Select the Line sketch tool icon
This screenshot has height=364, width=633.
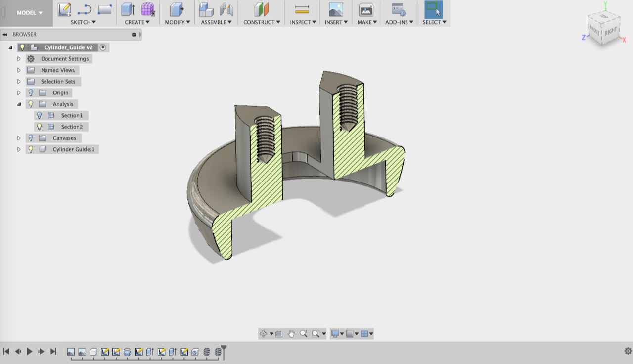pyautogui.click(x=85, y=9)
